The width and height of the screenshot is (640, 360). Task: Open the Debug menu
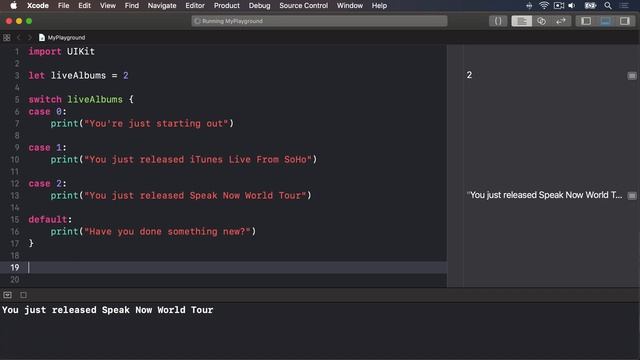[x=259, y=6]
